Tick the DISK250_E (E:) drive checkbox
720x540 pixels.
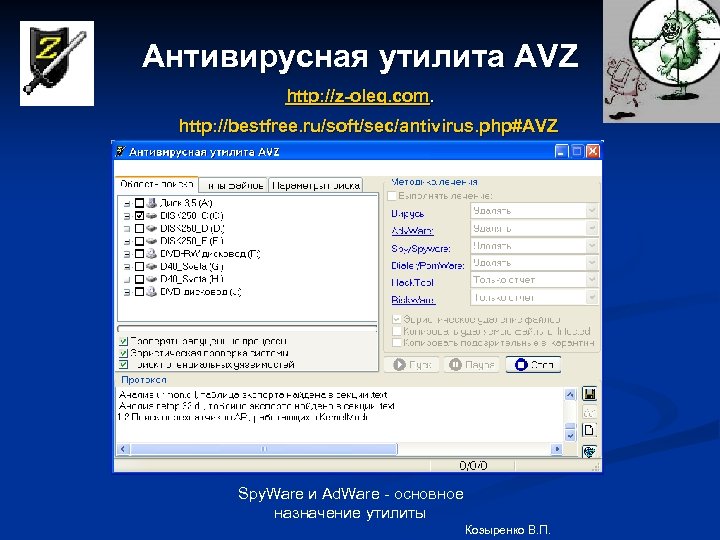139,241
